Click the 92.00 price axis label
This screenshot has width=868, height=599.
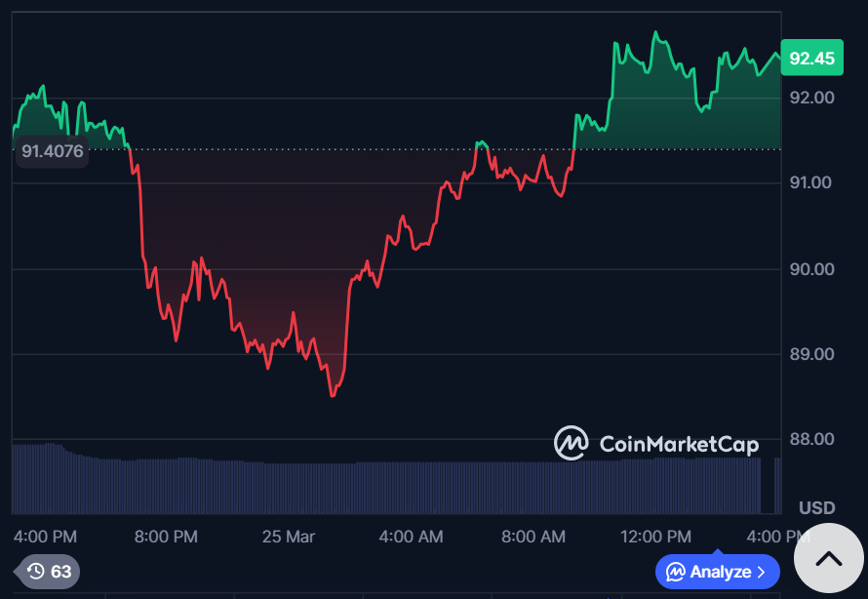point(810,98)
